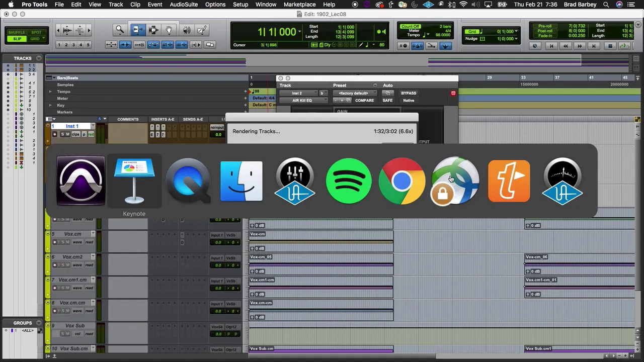Select the Trim tool

137,30
